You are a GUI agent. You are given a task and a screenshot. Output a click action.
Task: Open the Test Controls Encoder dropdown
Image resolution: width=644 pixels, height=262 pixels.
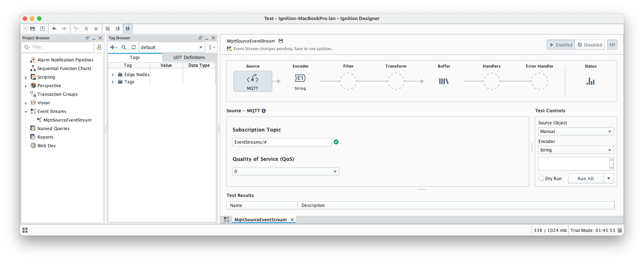576,150
